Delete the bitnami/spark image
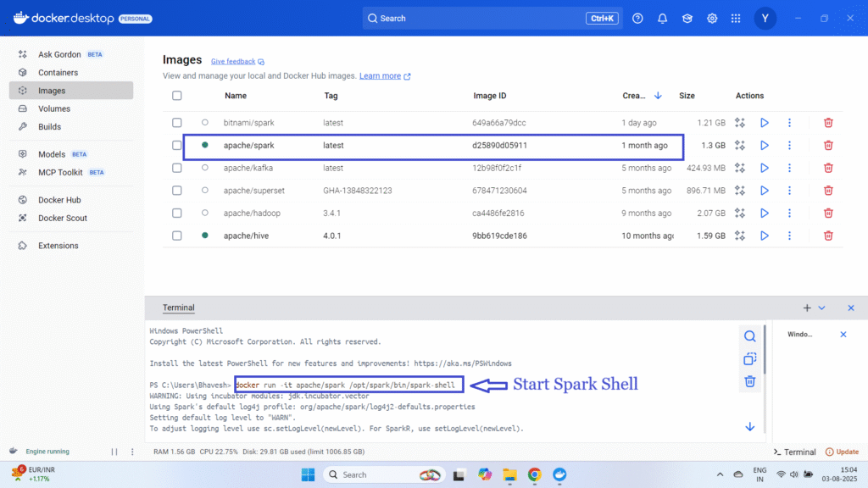The image size is (868, 488). click(828, 123)
